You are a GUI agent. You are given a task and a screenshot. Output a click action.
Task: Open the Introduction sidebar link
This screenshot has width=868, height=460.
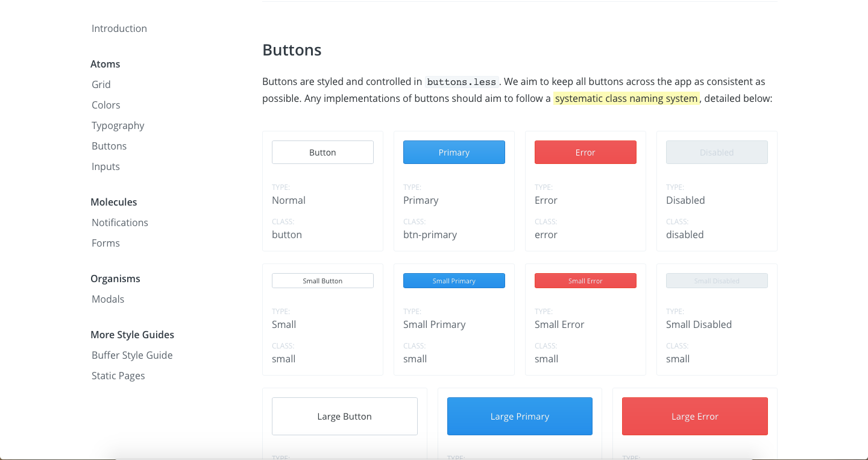click(119, 28)
